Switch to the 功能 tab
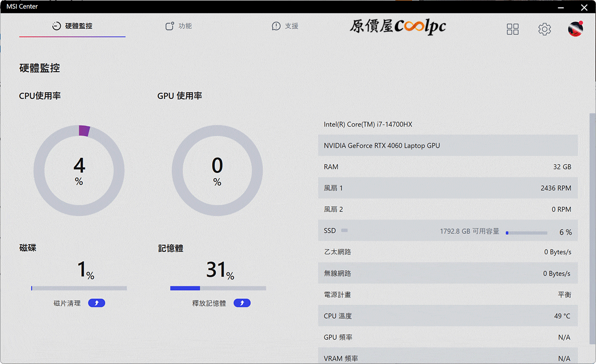The image size is (596, 364). point(178,26)
